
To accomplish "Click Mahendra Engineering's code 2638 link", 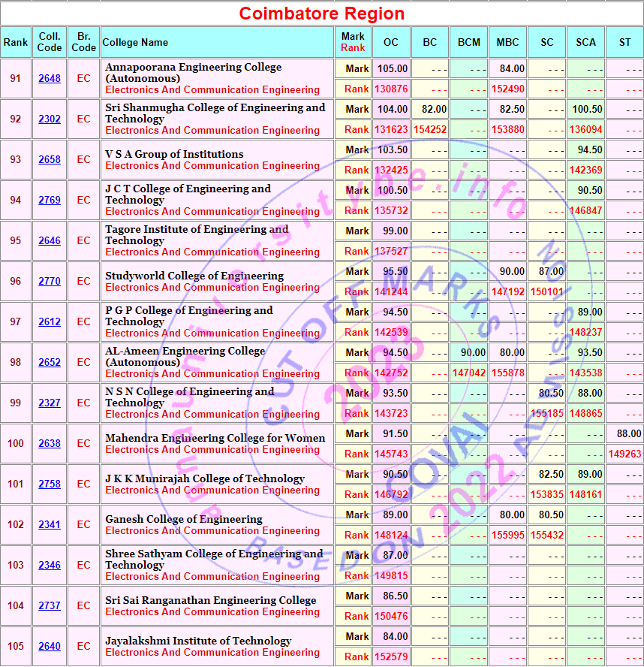I will click(x=50, y=444).
